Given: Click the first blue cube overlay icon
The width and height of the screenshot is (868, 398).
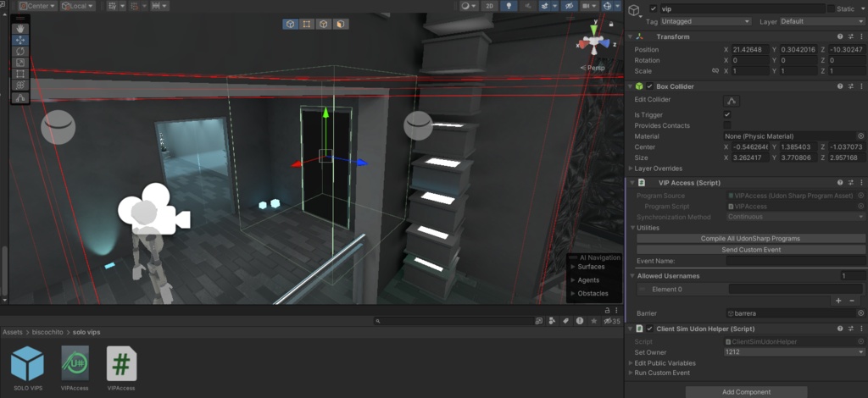Looking at the screenshot, I should [291, 24].
